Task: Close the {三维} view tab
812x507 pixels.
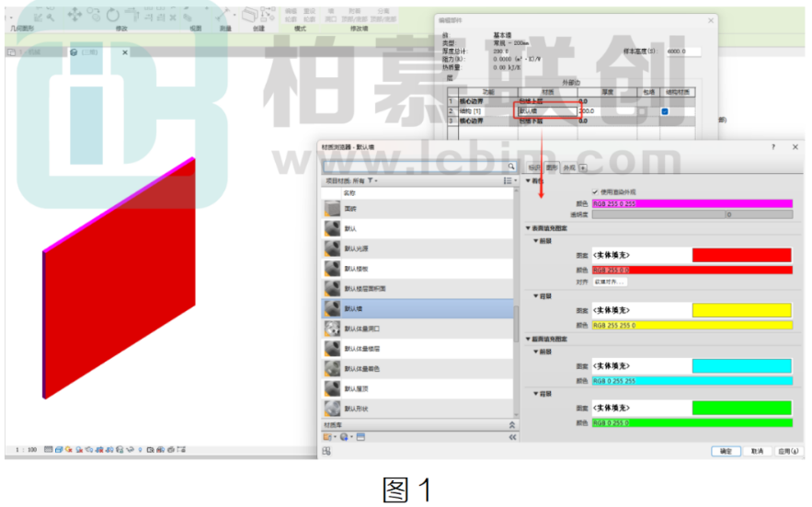Action: click(125, 52)
